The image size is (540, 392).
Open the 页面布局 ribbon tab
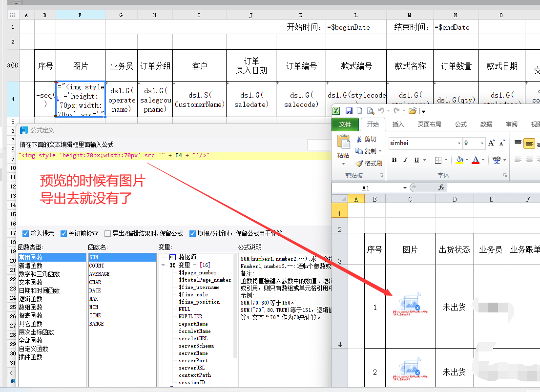[x=429, y=124]
